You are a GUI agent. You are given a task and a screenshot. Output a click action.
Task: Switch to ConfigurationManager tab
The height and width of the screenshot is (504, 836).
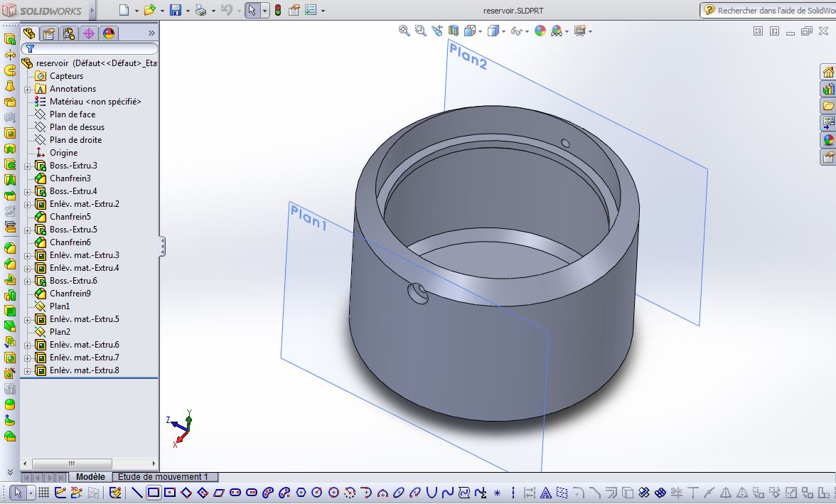(x=69, y=33)
